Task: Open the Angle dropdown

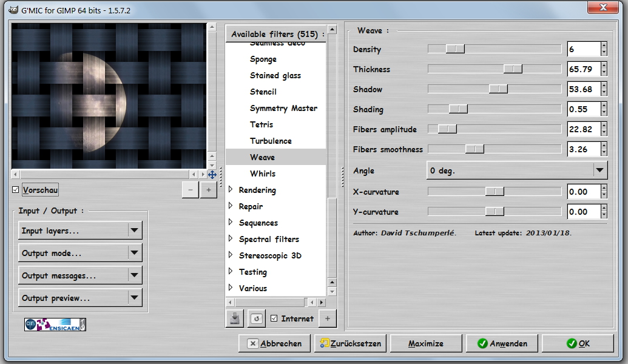Action: pos(516,170)
